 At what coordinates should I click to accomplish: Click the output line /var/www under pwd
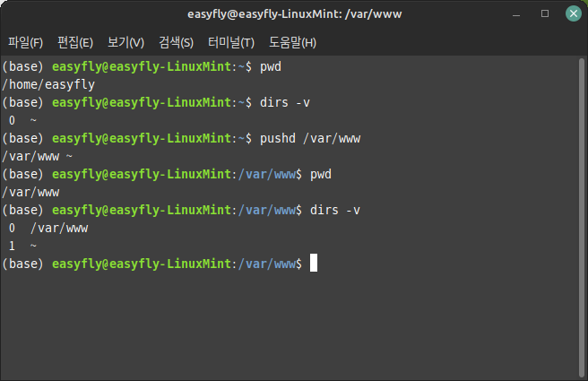pyautogui.click(x=30, y=193)
